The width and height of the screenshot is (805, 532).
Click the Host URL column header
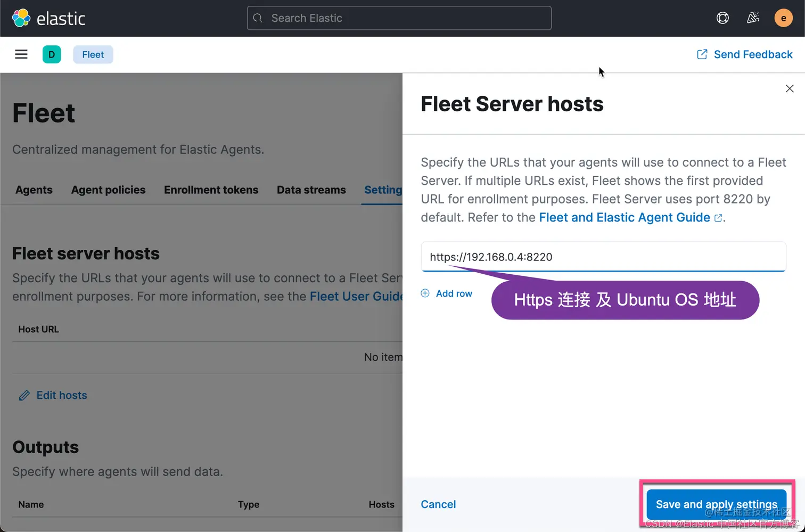tap(39, 329)
